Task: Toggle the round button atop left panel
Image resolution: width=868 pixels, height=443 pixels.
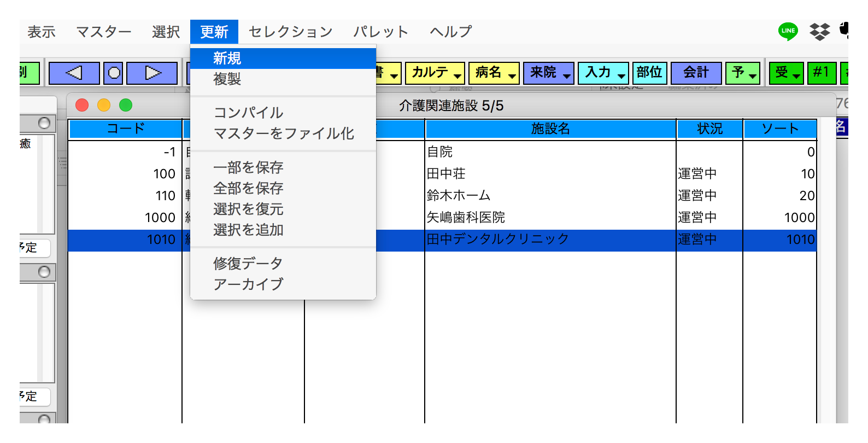Action: [x=44, y=123]
